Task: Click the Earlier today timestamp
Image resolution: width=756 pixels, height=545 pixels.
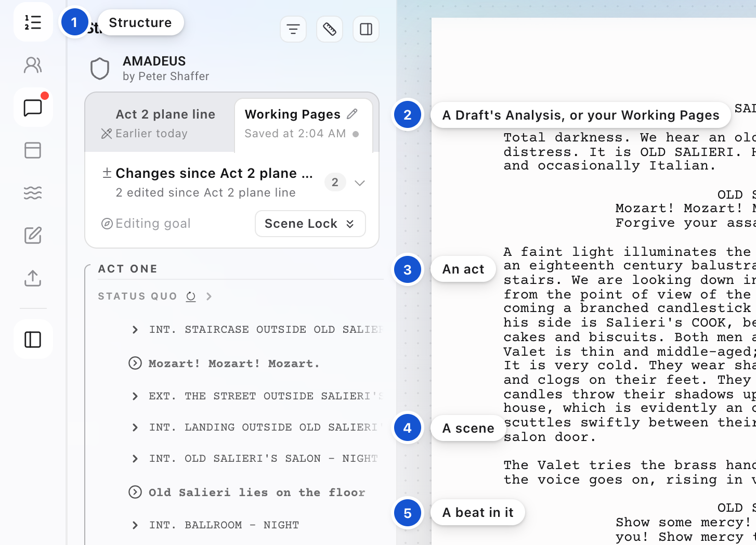Action: click(151, 134)
